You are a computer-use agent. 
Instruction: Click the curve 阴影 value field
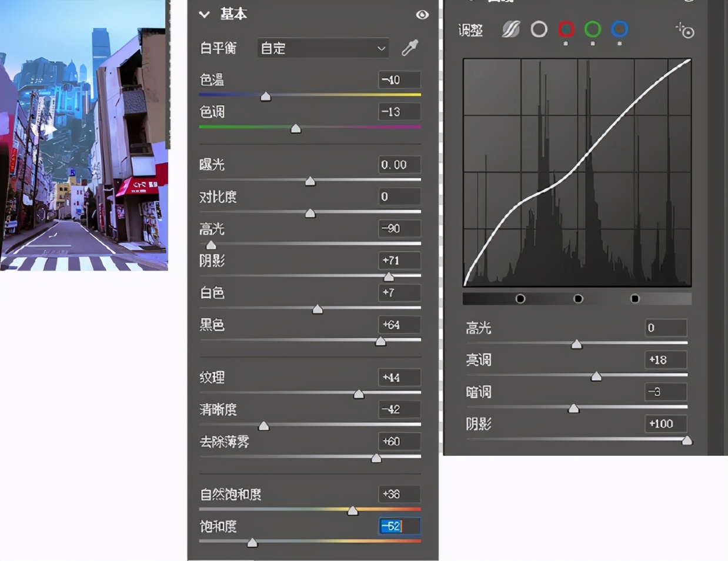(x=666, y=423)
